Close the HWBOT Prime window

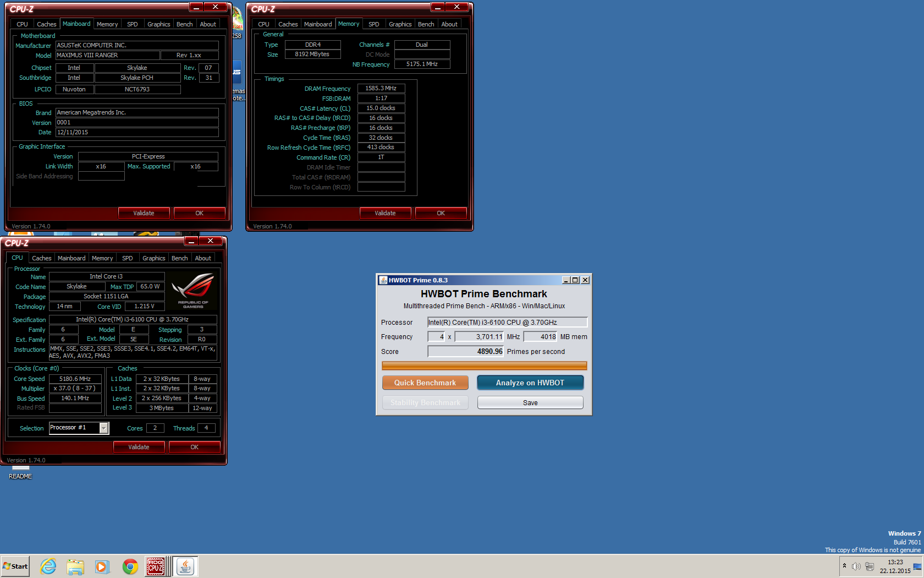click(585, 280)
